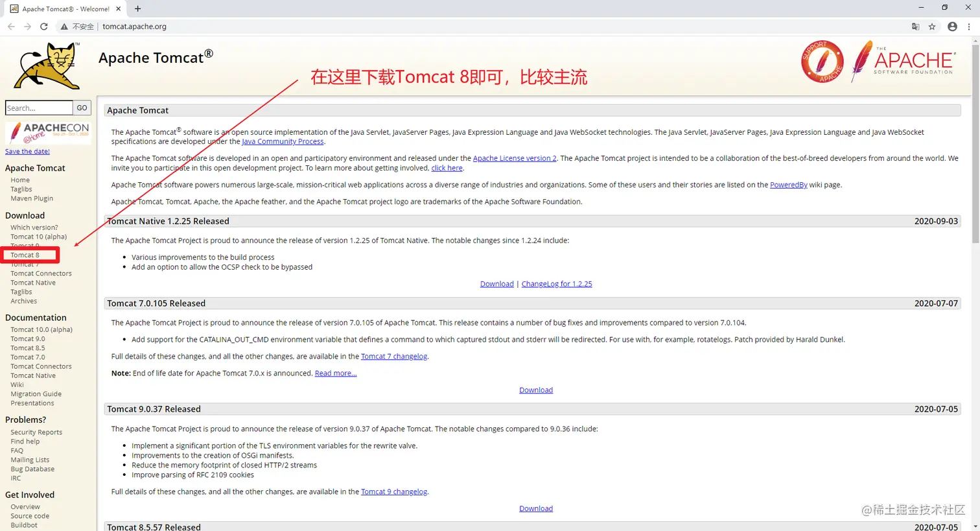The image size is (980, 531).
Task: Click the Apache Software Foundation logo
Action: 903,61
